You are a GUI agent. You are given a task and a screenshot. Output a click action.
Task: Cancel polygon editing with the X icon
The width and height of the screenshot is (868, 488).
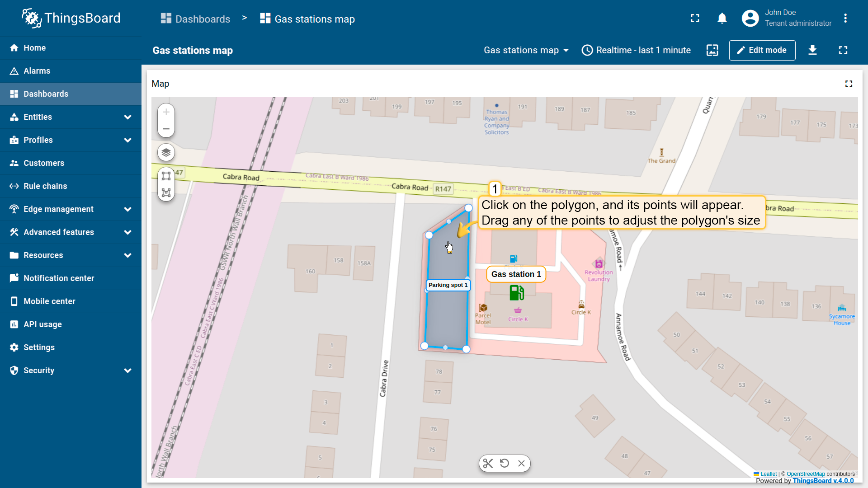click(521, 463)
